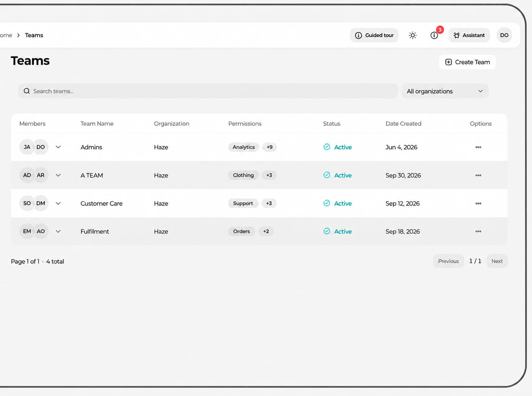Show +3 more permissions for A TEAM
The image size is (532, 396).
tap(269, 175)
